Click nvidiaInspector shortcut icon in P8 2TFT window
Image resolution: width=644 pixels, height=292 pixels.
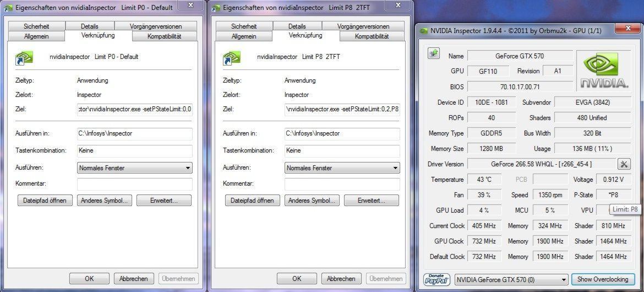click(x=231, y=58)
